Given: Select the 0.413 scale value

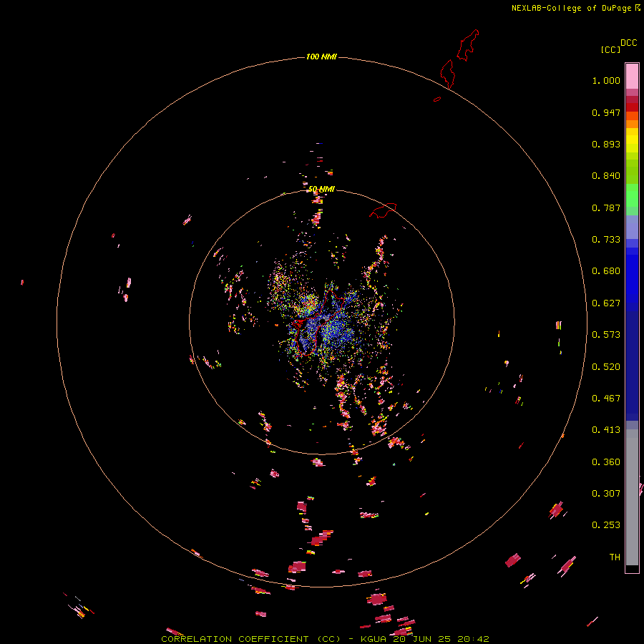Looking at the screenshot, I should point(606,430).
